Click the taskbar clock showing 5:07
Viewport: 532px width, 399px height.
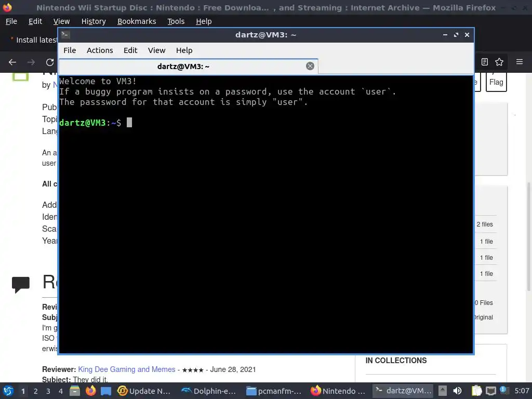[522, 391]
